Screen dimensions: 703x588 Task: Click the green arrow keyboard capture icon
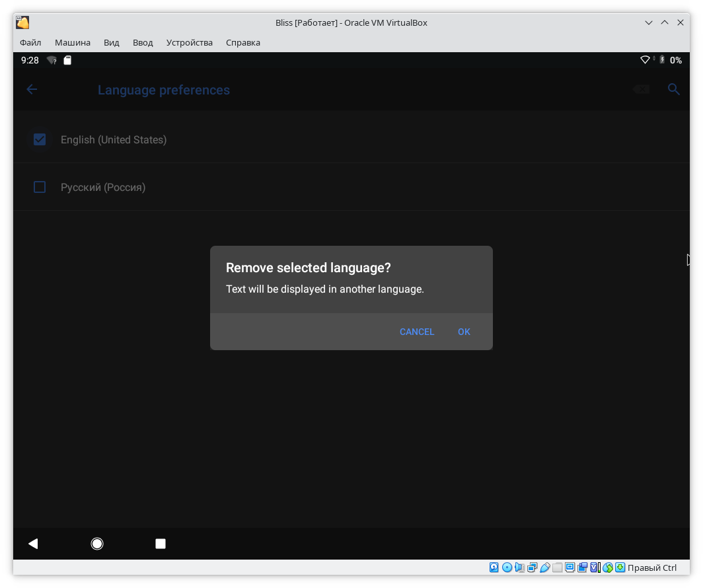pos(620,568)
